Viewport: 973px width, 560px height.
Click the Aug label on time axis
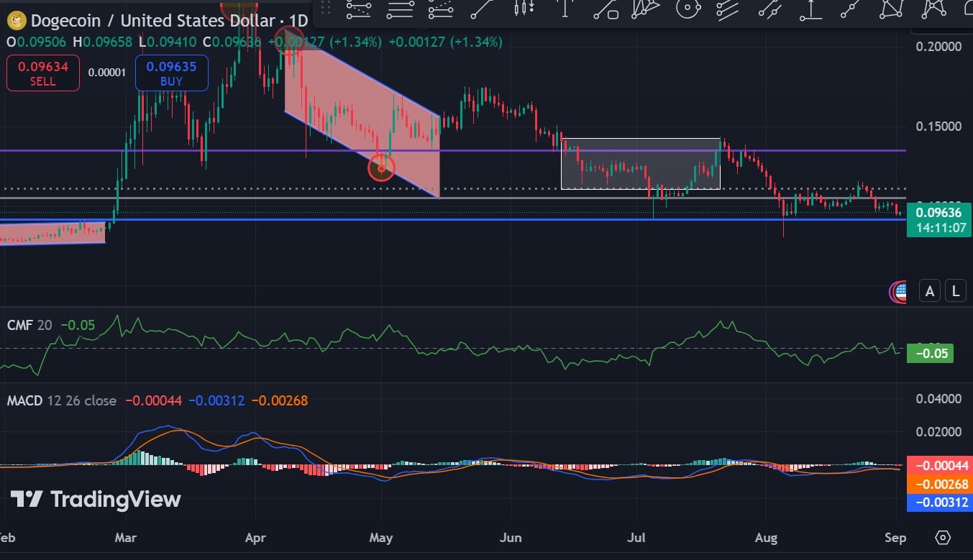(767, 538)
